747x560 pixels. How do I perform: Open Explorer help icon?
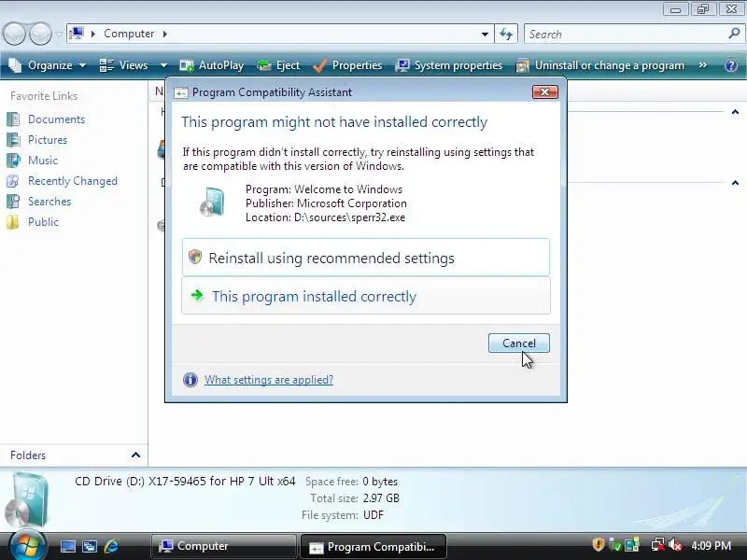point(731,65)
